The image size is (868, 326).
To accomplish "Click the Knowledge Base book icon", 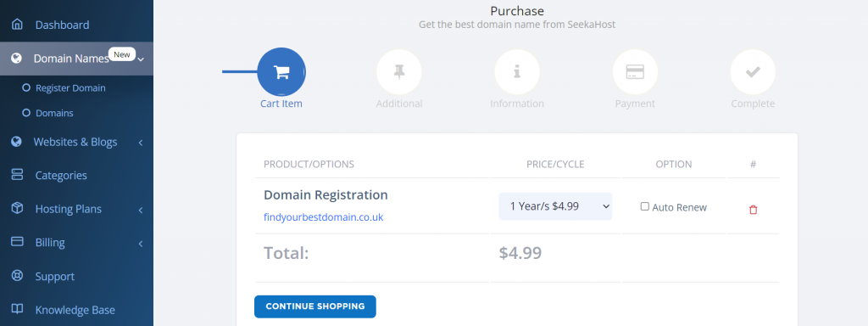I will tap(17, 309).
